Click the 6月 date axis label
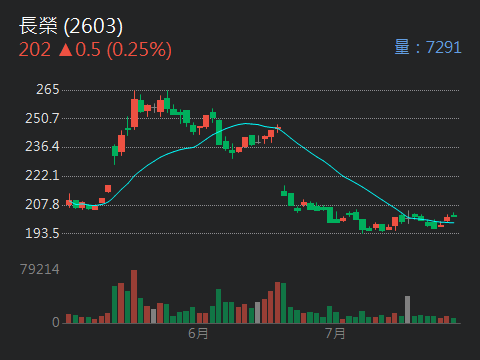This screenshot has height=360, width=480. coord(198,333)
